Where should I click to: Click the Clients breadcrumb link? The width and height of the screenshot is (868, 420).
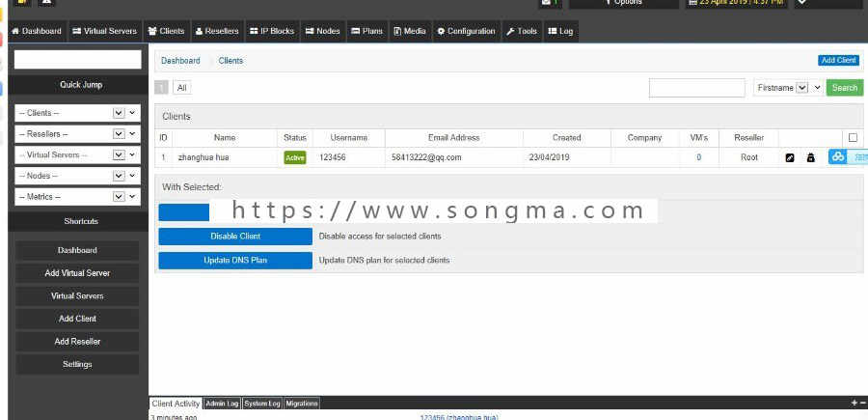(x=231, y=61)
